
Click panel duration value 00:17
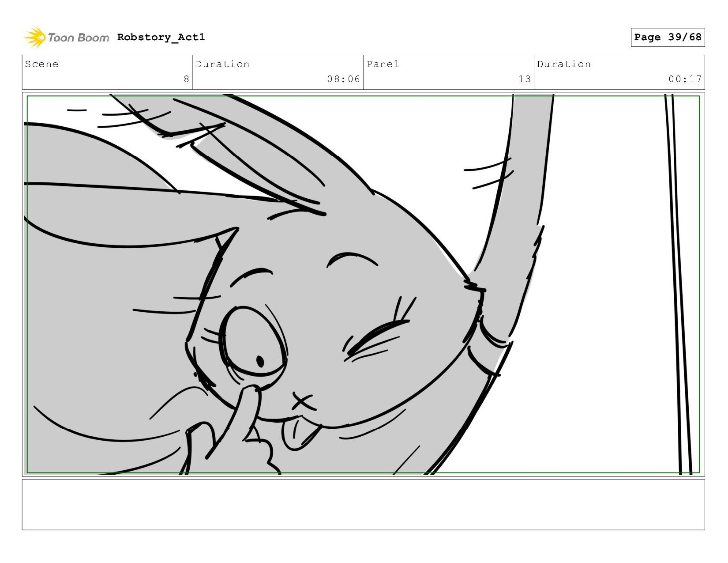[685, 79]
